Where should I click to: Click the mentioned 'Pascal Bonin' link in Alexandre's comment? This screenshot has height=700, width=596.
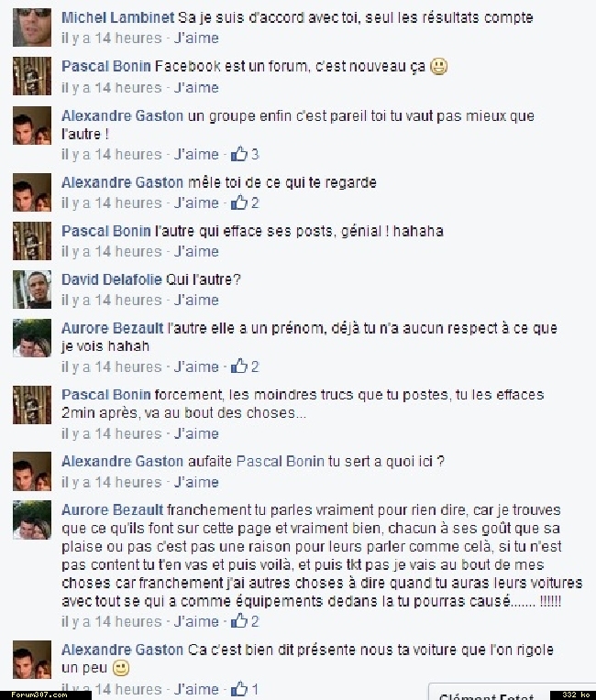(x=280, y=461)
